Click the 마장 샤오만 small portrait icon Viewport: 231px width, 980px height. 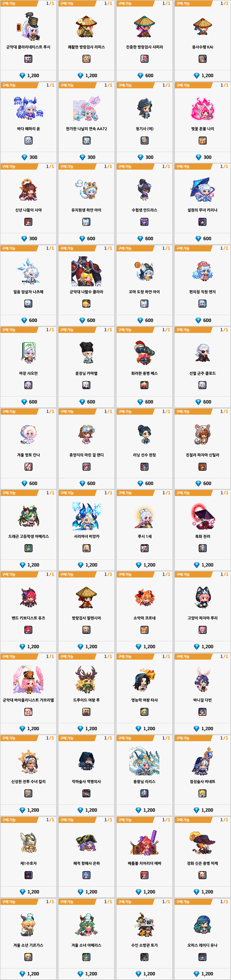(29, 385)
